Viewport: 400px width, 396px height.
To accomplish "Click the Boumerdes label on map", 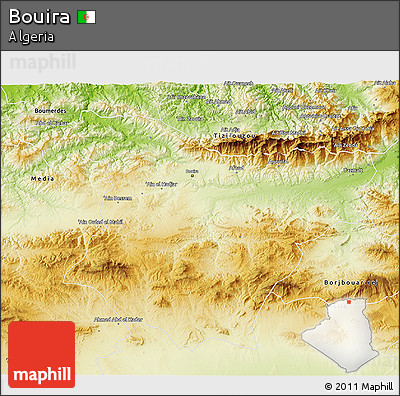I will click(x=50, y=111).
